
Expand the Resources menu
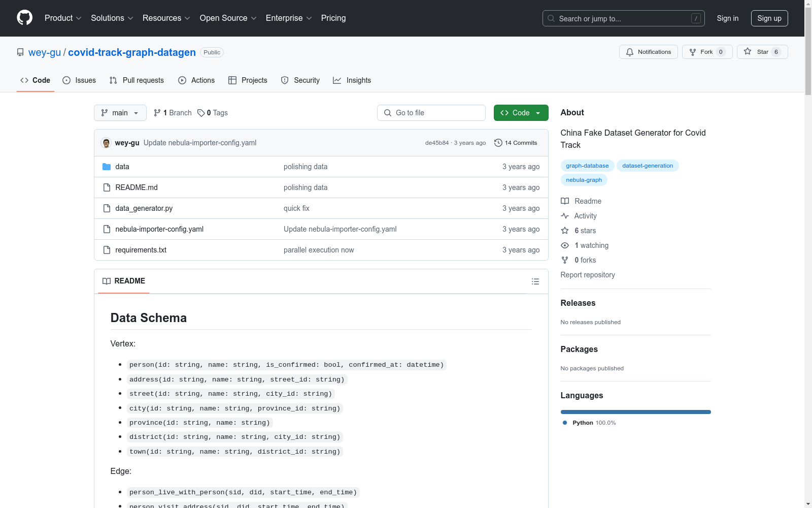[x=166, y=18]
